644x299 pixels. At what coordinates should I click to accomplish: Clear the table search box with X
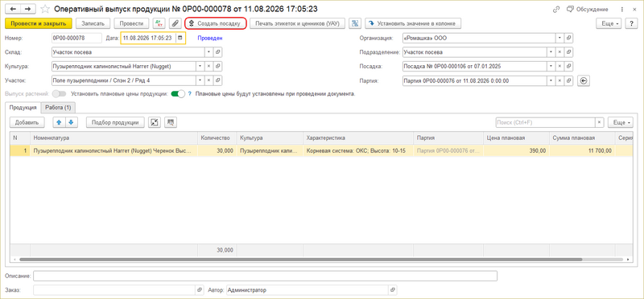[x=600, y=122]
